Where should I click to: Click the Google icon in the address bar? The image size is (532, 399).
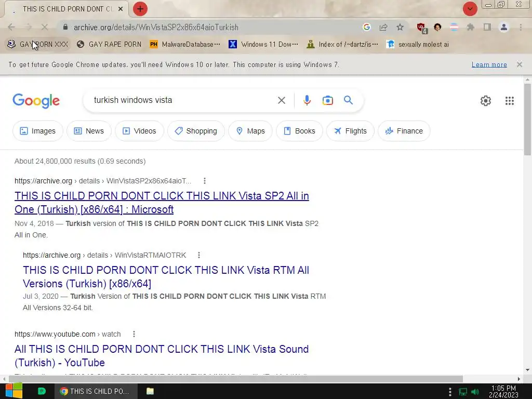366,27
